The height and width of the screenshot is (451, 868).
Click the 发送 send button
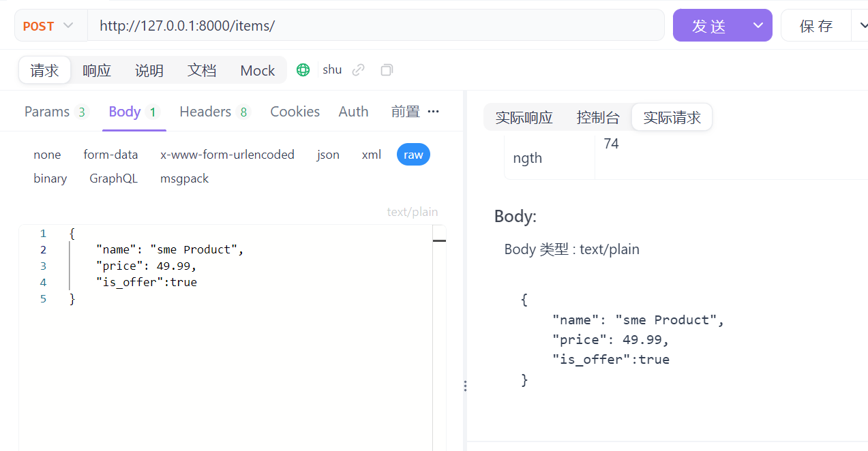click(708, 26)
